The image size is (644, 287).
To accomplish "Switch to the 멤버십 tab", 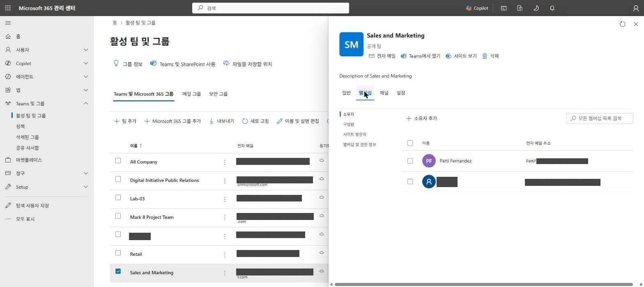I will tap(365, 93).
